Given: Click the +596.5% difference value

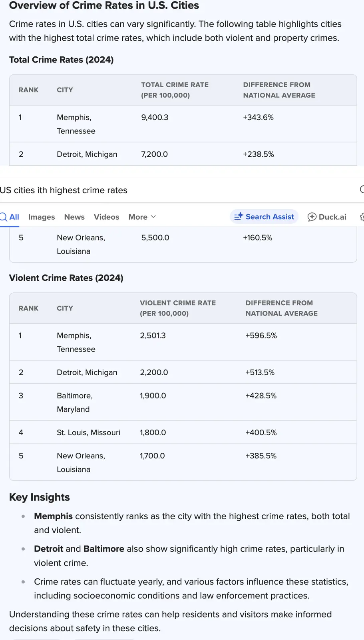Looking at the screenshot, I should coord(261,336).
